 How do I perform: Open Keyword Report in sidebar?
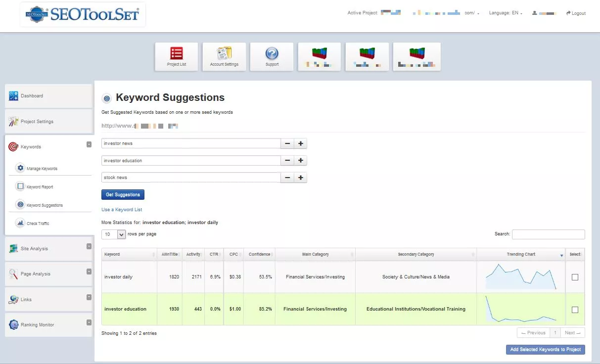point(40,187)
